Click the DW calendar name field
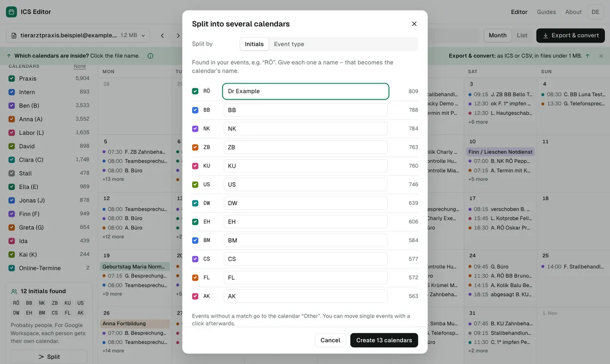 [x=306, y=203]
